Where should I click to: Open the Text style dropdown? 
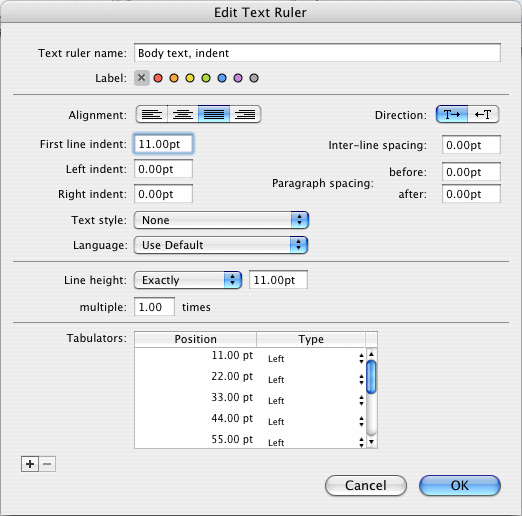pos(221,220)
